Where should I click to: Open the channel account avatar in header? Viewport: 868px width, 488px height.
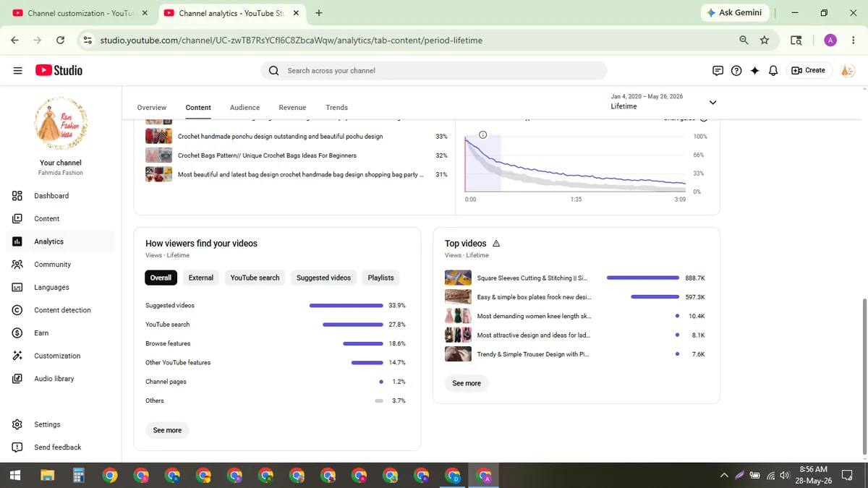coord(847,70)
